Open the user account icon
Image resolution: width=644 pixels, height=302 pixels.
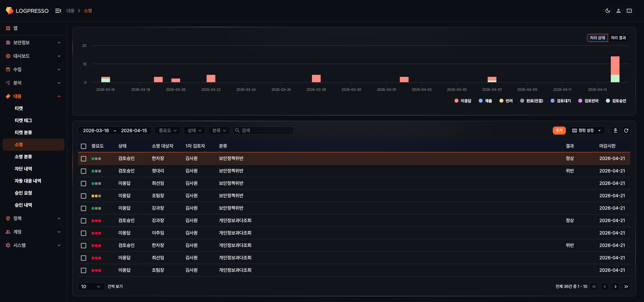[618, 11]
